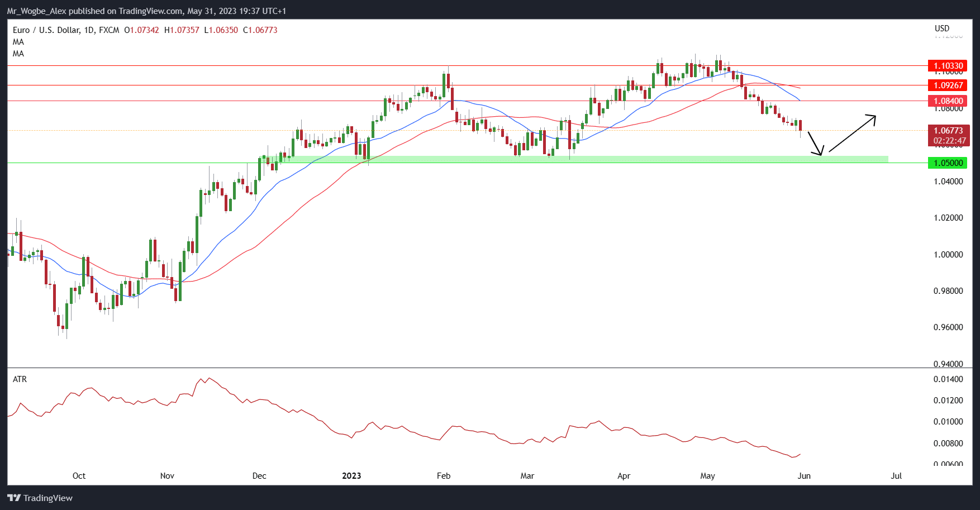Click the Jul label on the time axis
980x510 pixels.
coord(896,476)
